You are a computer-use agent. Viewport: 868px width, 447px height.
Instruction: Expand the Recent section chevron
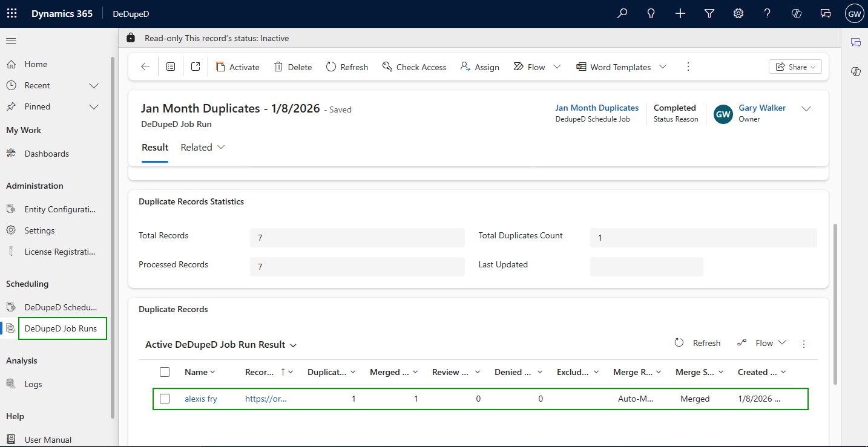(x=94, y=85)
